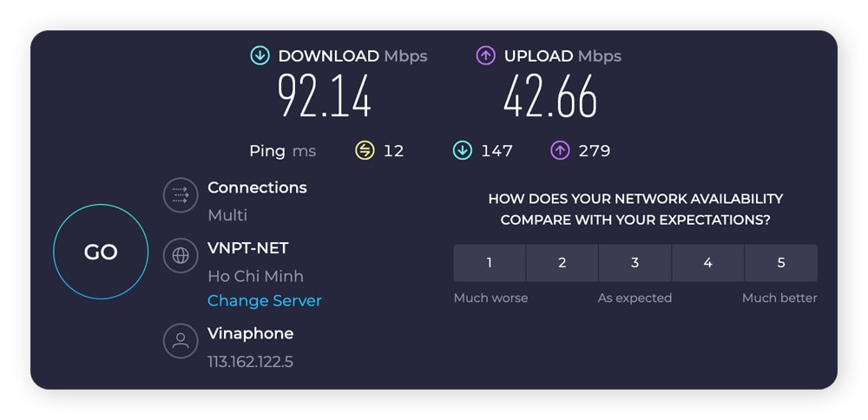Viewport: 868px width, 420px height.
Task: Click the globe server icon
Action: [x=181, y=256]
